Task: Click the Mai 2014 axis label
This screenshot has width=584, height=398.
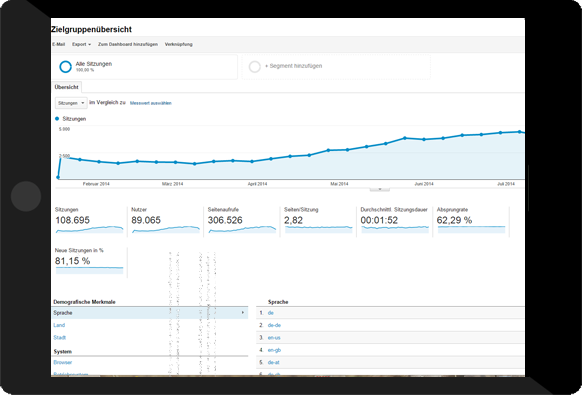Action: tap(339, 184)
